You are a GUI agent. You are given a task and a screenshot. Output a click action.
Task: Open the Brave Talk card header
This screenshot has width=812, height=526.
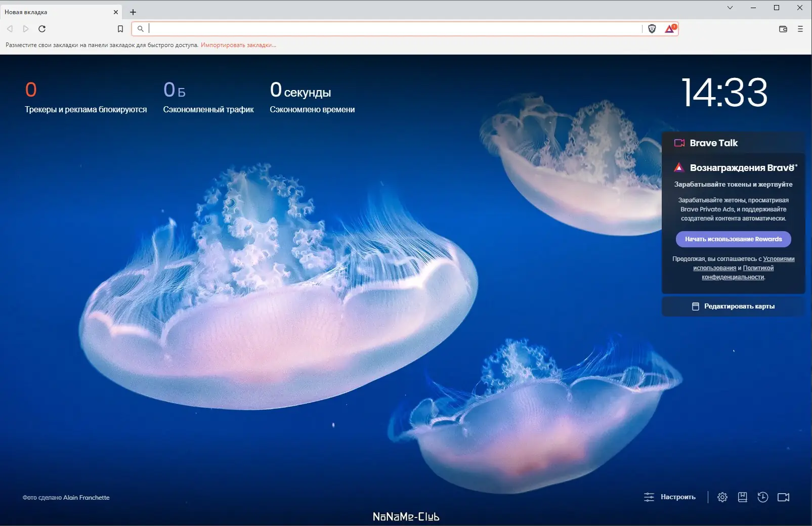[734, 143]
